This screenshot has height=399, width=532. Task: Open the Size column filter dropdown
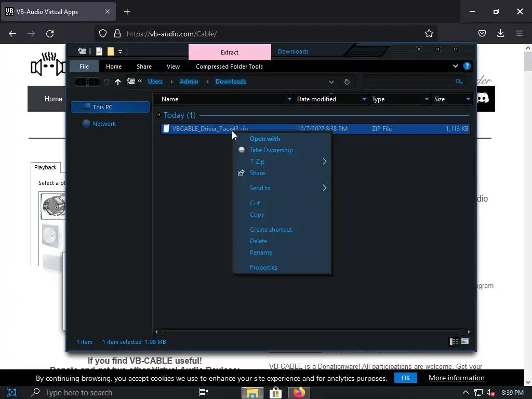(468, 99)
